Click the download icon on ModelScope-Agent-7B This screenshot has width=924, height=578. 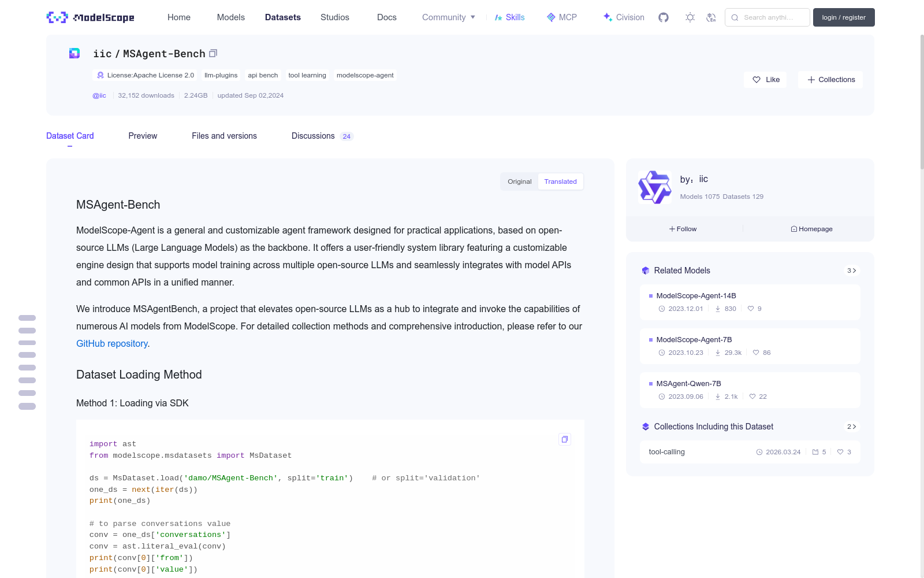click(718, 353)
